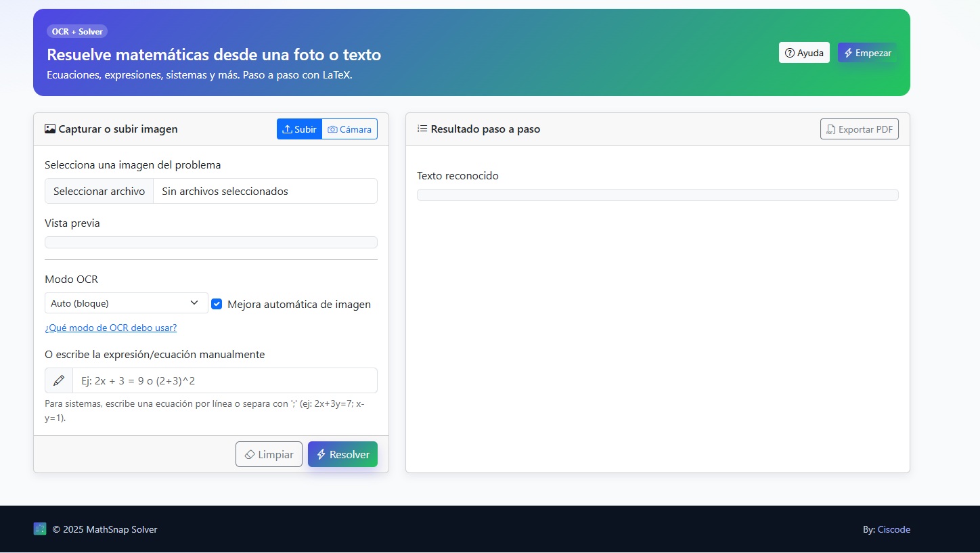Click the image icon beside 'Capturar o subir imagen'
980x553 pixels.
pyautogui.click(x=50, y=129)
